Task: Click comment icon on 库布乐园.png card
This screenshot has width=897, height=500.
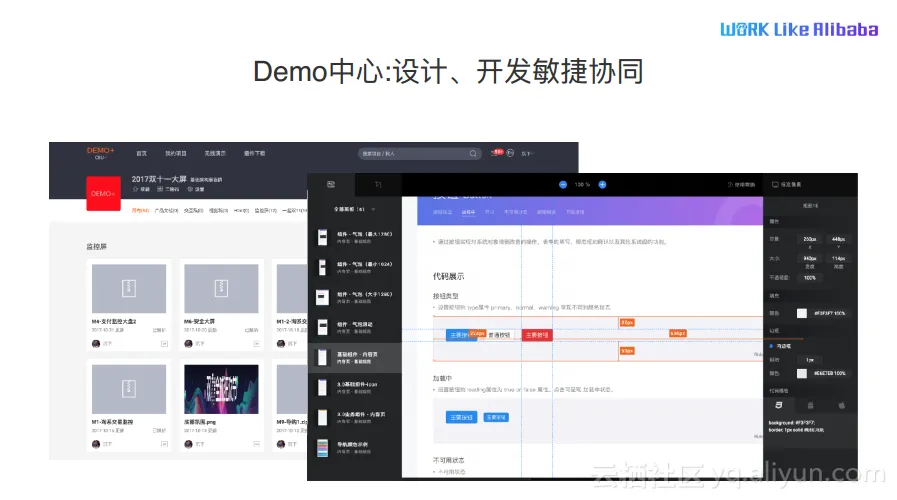Action: 256,444
